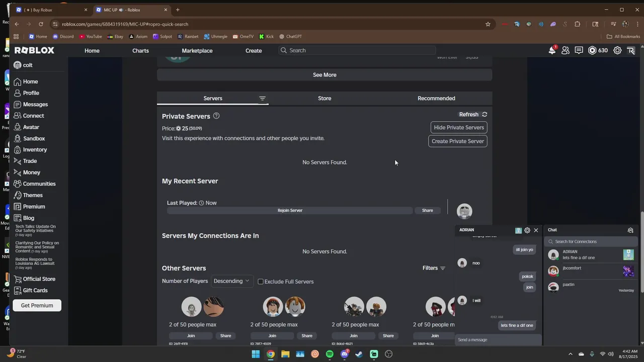Open the Avatar sidebar link

(31, 127)
